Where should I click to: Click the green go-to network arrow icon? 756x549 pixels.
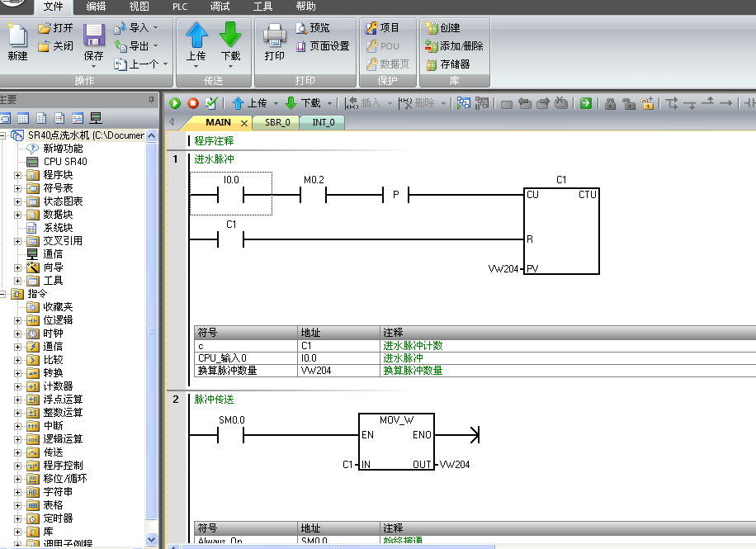(x=586, y=102)
